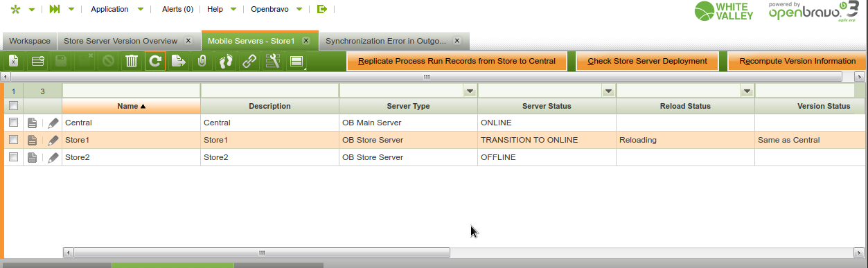The image size is (868, 268).
Task: Click the trash can delete icon
Action: [x=131, y=61]
